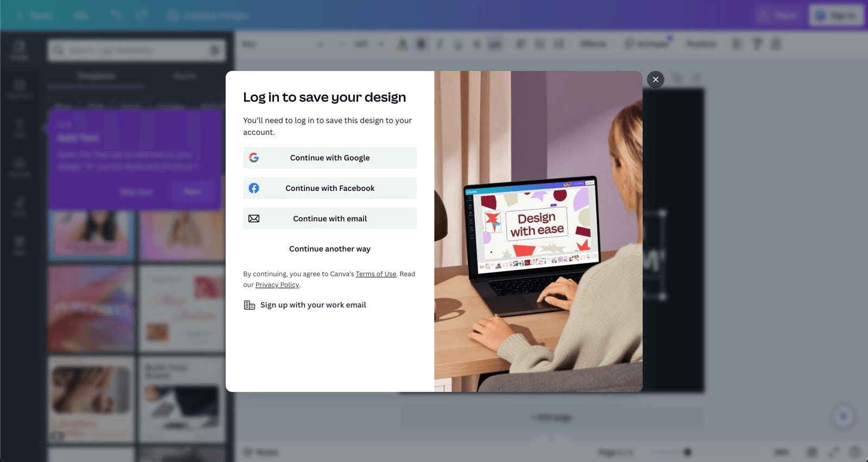Click Continue another way
This screenshot has height=462, width=868.
[x=330, y=249]
